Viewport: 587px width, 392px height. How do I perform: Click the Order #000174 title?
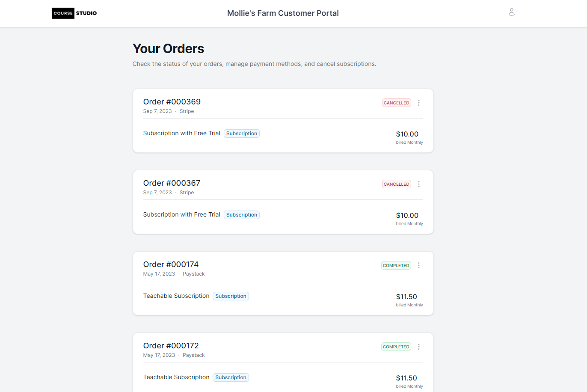pos(171,264)
